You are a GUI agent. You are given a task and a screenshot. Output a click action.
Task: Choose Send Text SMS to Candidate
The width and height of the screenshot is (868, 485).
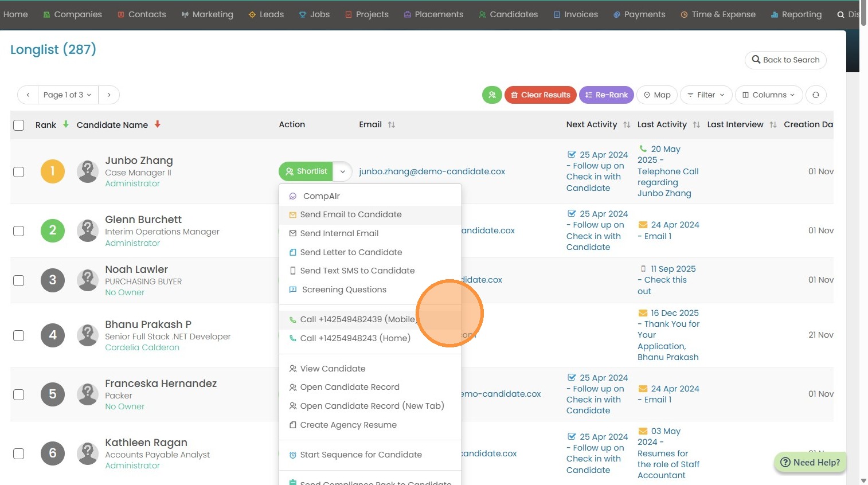370,271
